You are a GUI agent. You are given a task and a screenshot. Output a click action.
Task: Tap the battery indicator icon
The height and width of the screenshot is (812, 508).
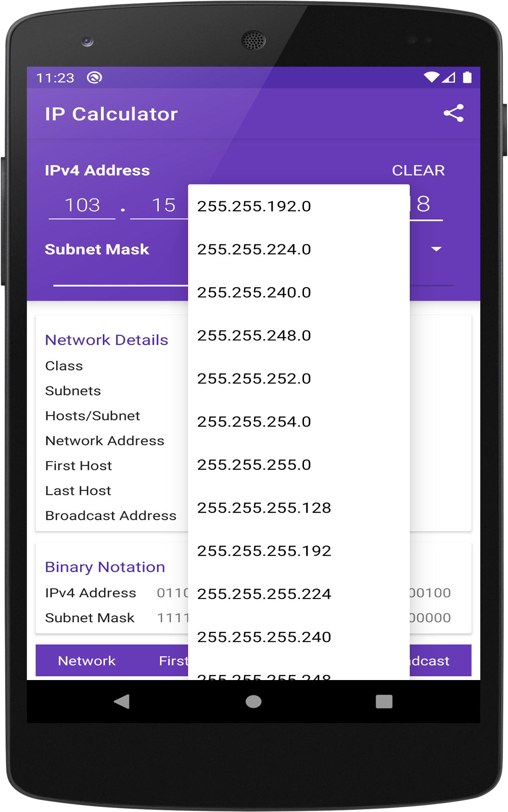click(467, 77)
